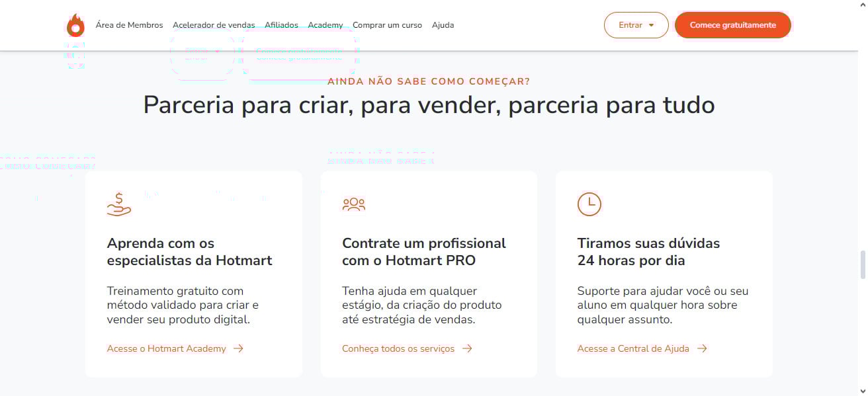868x396 pixels.
Task: Click the Tenha ajuda em qualquer estágio paragraph
Action: [421, 305]
